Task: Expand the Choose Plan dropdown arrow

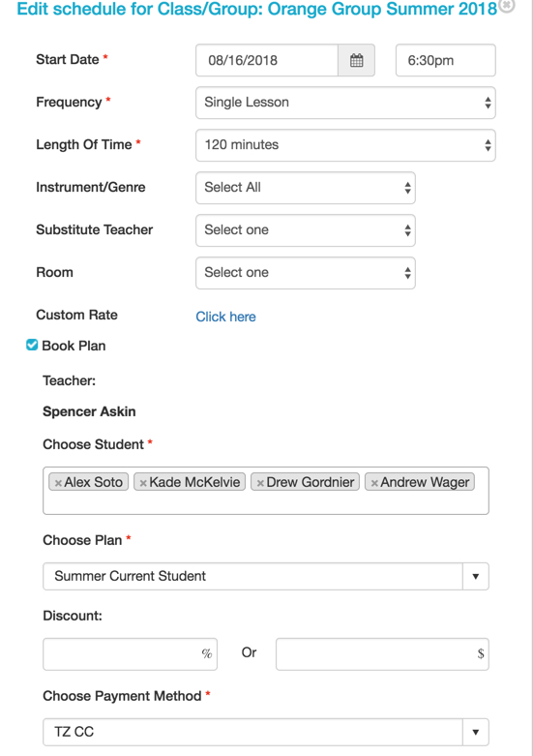Action: pos(476,576)
